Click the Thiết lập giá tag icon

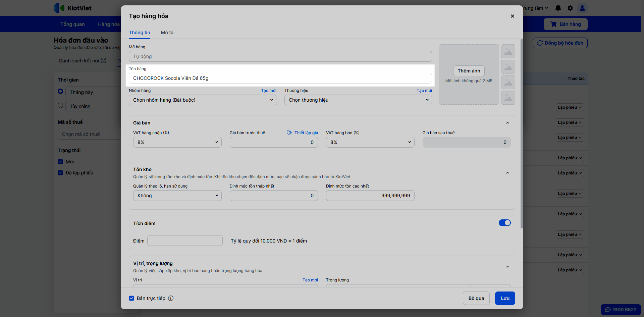click(289, 133)
